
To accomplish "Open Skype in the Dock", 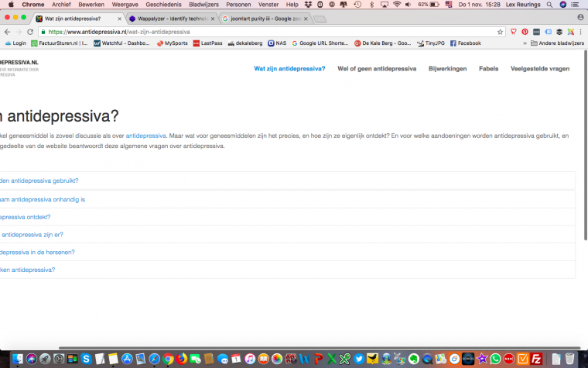I will click(x=86, y=359).
